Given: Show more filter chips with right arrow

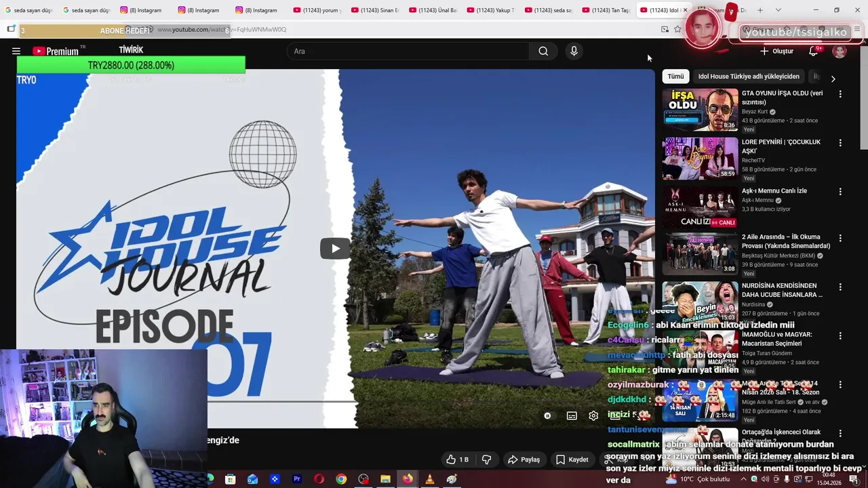Looking at the screenshot, I should pos(833,79).
